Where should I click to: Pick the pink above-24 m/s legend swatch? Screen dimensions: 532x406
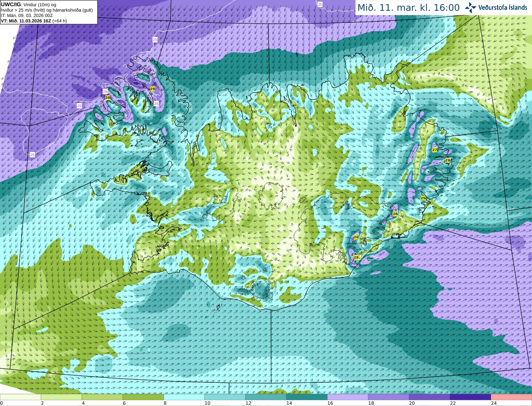coord(512,397)
